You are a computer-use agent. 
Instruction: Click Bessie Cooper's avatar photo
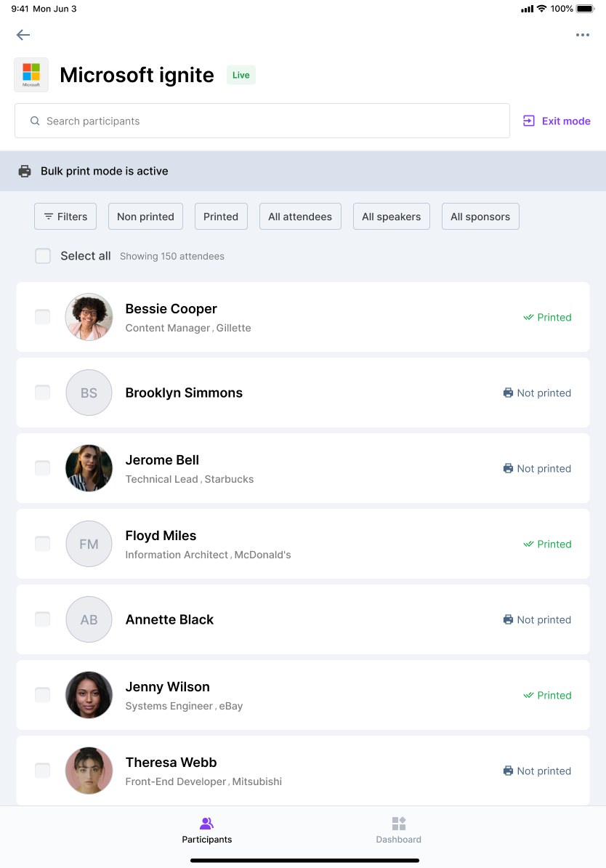(x=89, y=317)
